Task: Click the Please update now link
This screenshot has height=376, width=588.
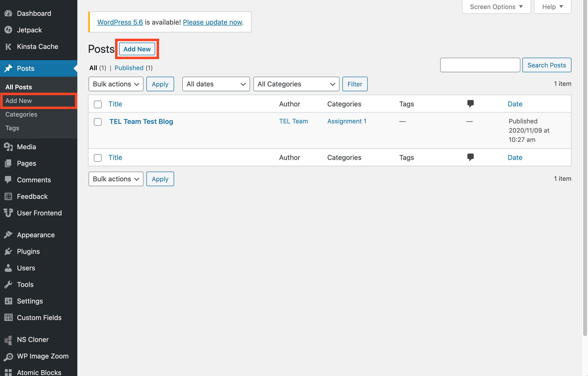Action: (212, 22)
